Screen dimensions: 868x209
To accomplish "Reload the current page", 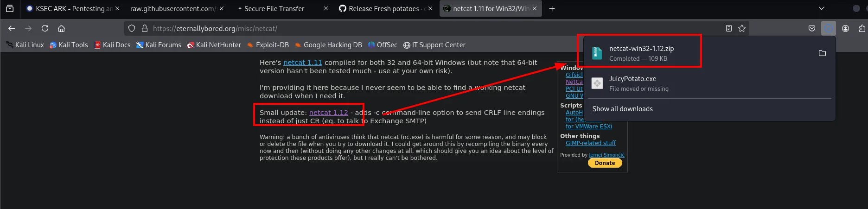I will coord(45,28).
